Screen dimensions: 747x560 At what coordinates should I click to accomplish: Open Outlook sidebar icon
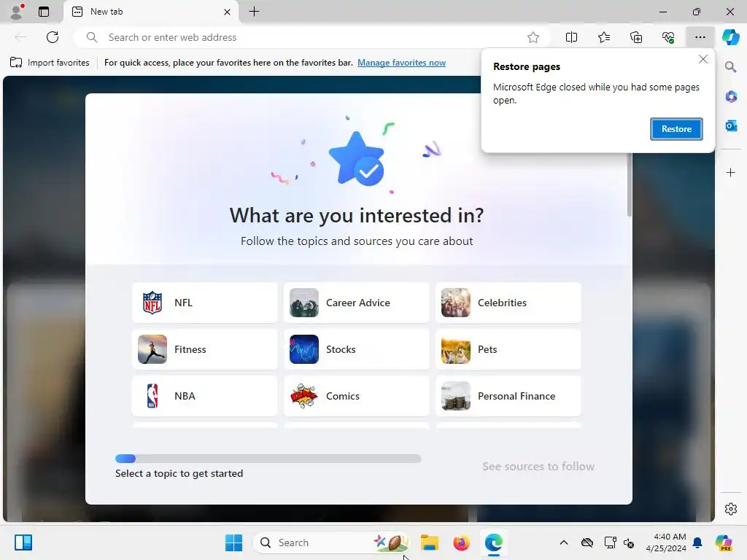731,125
